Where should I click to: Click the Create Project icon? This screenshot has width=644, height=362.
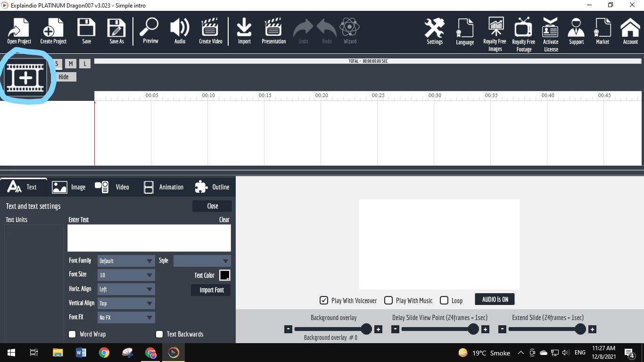click(53, 31)
